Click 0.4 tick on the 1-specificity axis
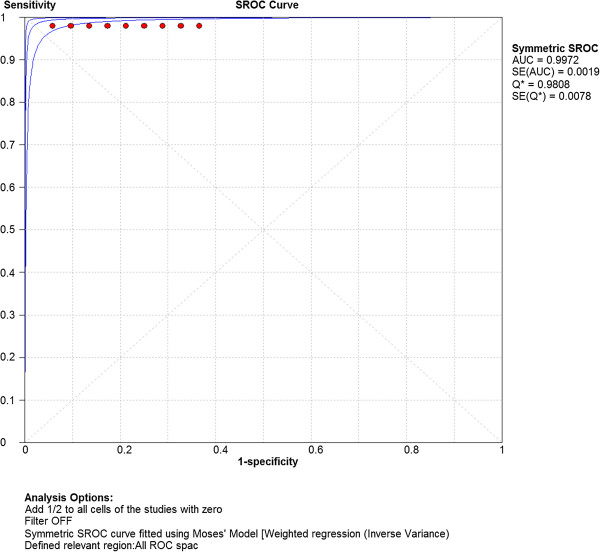This screenshot has height=552, width=600. click(x=220, y=450)
